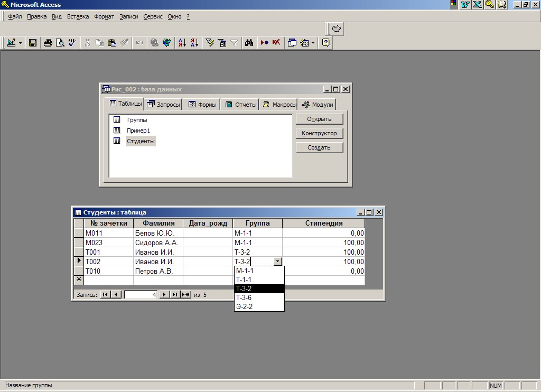The image size is (541, 392).
Task: Open the Правка menu
Action: 36,16
